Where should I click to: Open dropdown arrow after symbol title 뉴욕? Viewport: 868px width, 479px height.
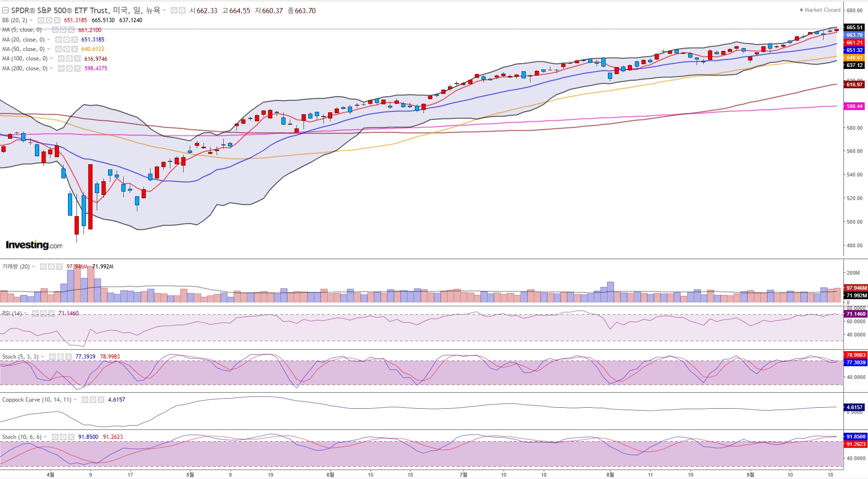[x=164, y=10]
